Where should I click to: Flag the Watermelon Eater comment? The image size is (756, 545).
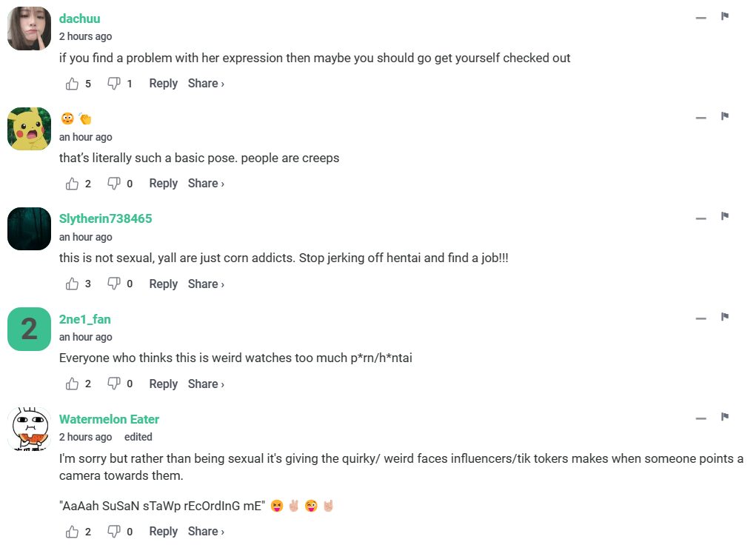click(725, 418)
